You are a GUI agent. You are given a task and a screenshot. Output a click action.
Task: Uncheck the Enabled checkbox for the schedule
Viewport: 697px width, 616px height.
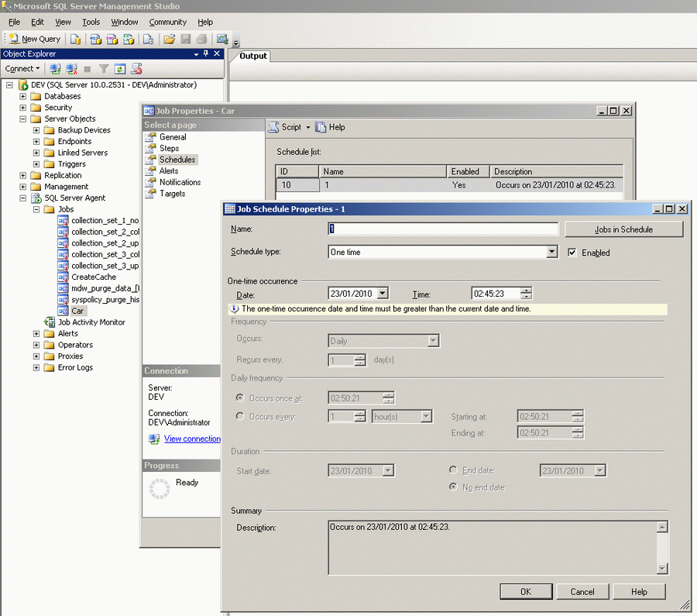point(572,253)
